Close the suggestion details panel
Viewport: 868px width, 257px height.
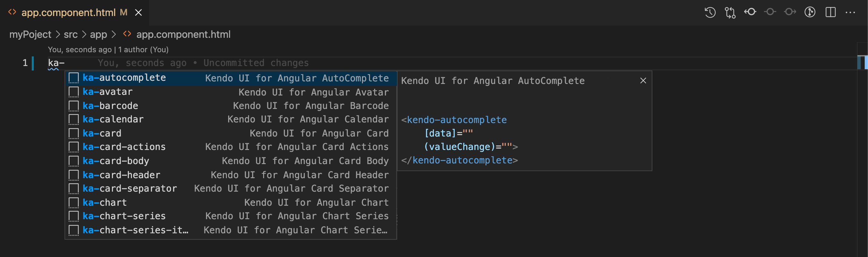coord(643,81)
